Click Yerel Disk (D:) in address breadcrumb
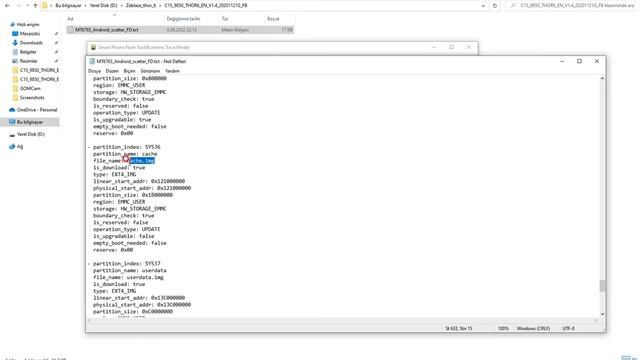Viewport: 640px width, 360px height. 103,6
